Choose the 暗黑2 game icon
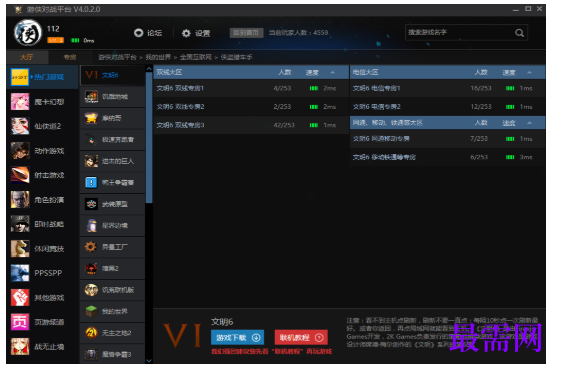The height and width of the screenshot is (369, 561). 92,268
